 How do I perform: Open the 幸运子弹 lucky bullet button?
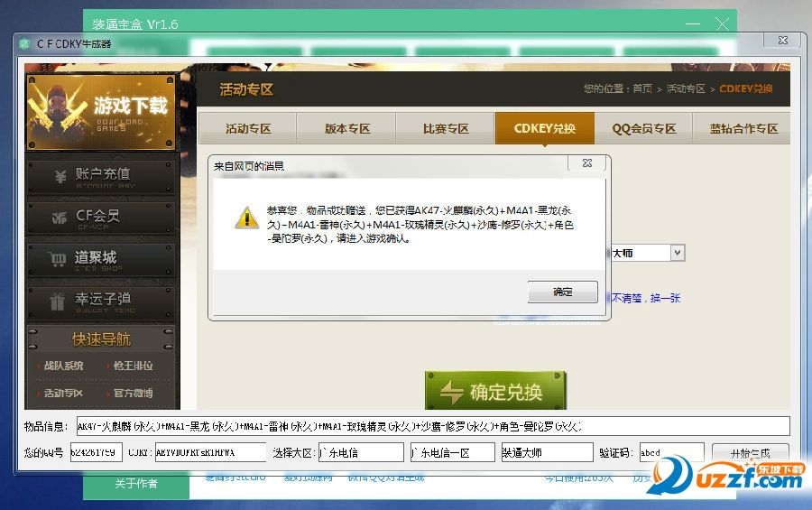click(x=101, y=301)
